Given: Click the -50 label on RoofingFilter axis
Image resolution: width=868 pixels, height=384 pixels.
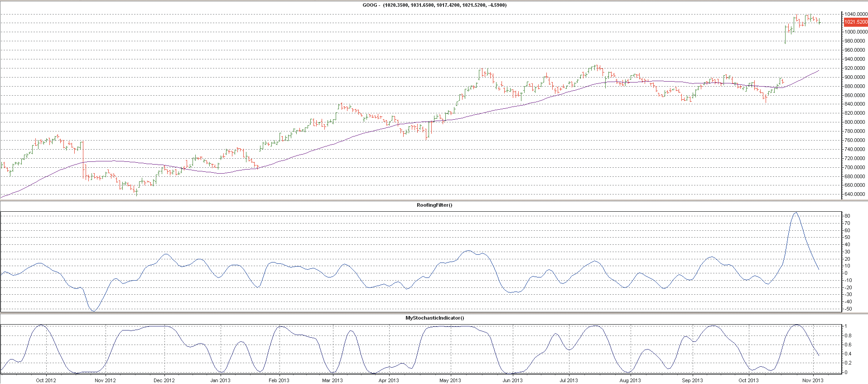Looking at the screenshot, I should pyautogui.click(x=848, y=309).
